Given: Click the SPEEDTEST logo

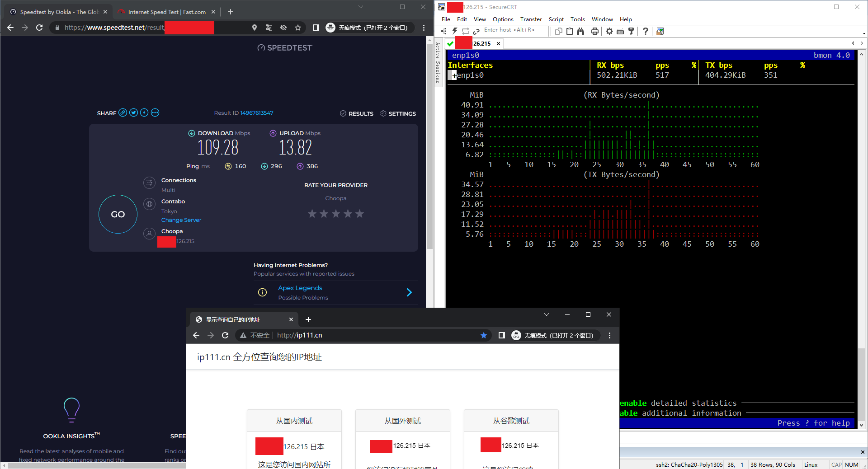Looking at the screenshot, I should (x=285, y=48).
